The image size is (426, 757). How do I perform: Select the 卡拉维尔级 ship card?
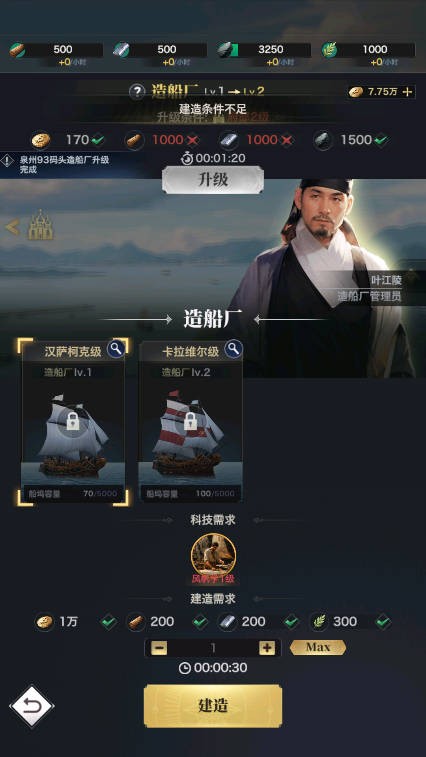coord(190,421)
